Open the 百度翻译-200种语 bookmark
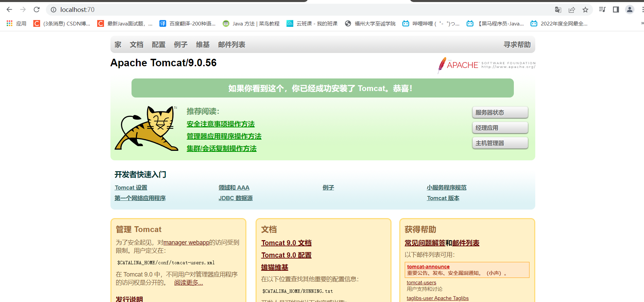Screen dimensions: 644x302 tap(188, 23)
